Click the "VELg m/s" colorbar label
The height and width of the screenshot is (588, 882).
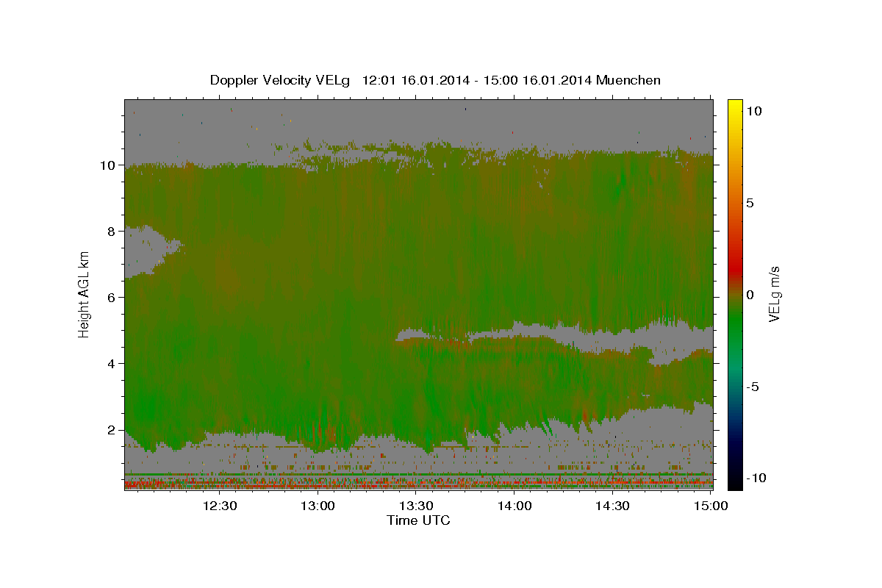click(x=774, y=293)
